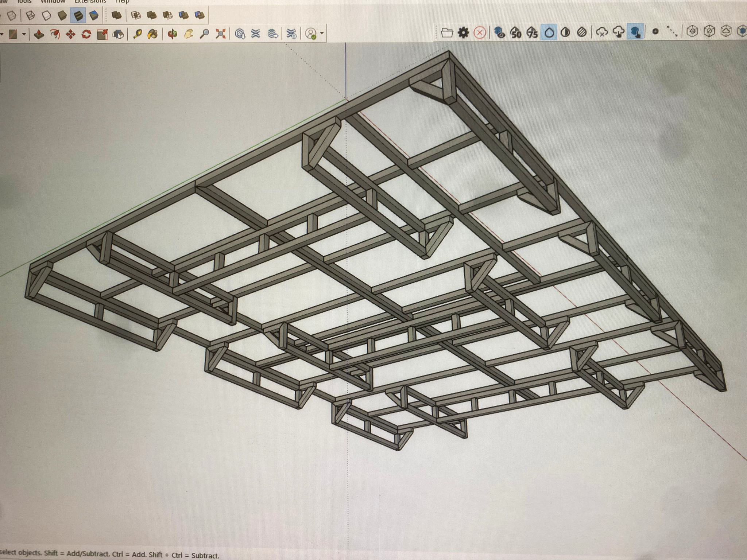Select the Rotate tool

pyautogui.click(x=86, y=34)
